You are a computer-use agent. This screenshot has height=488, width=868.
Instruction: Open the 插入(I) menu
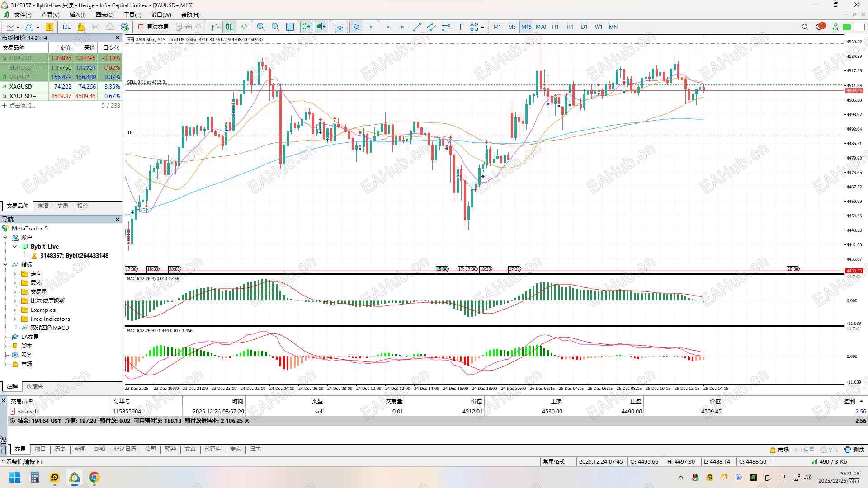coord(77,15)
